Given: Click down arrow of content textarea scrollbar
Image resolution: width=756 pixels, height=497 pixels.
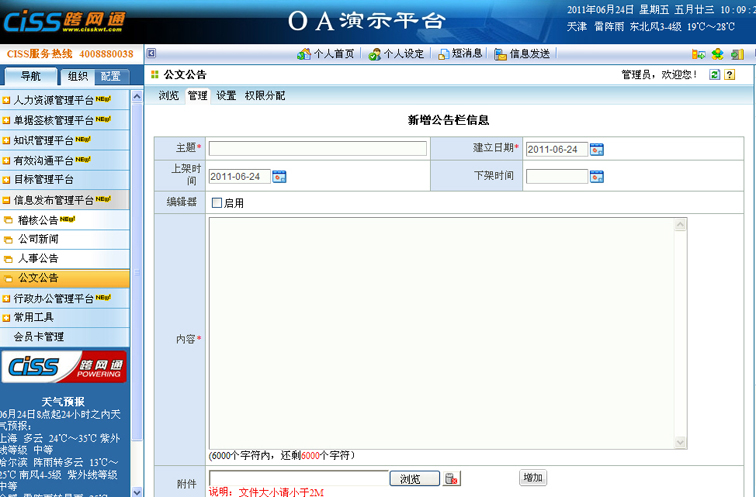Looking at the screenshot, I should 681,442.
